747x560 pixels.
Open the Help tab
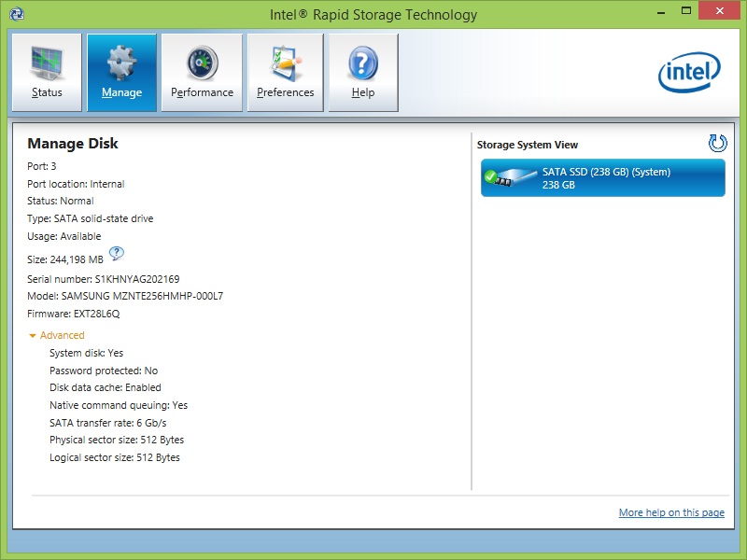pyautogui.click(x=363, y=73)
